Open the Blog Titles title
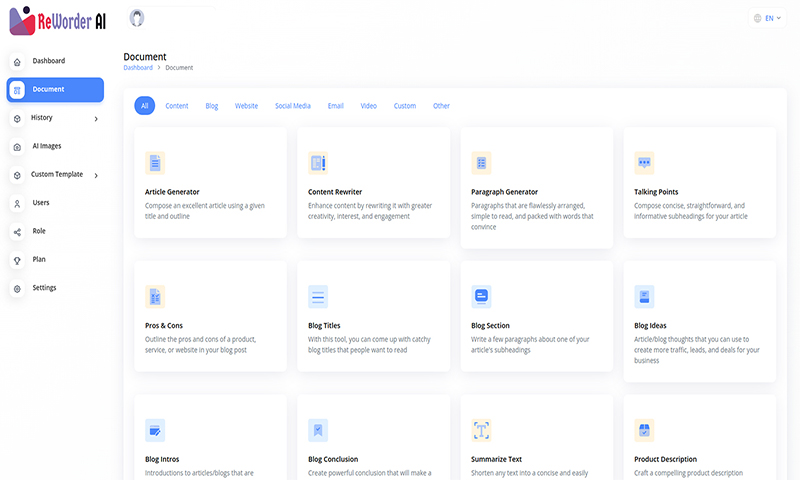This screenshot has height=480, width=800. point(324,325)
